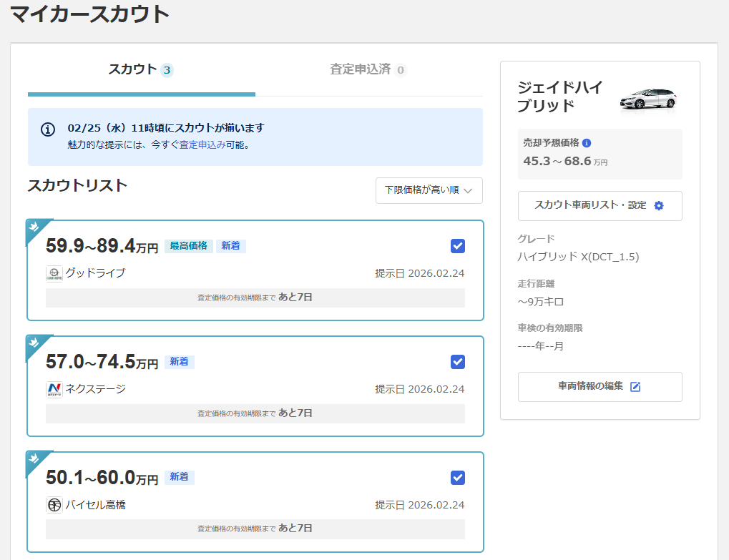Click the ネクステージ dealer logo

[54, 389]
